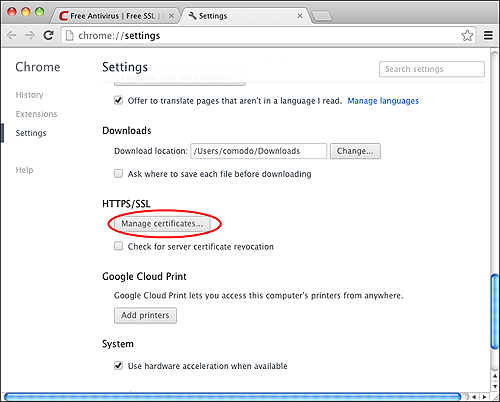Open Extensions in the sidebar

click(x=36, y=114)
